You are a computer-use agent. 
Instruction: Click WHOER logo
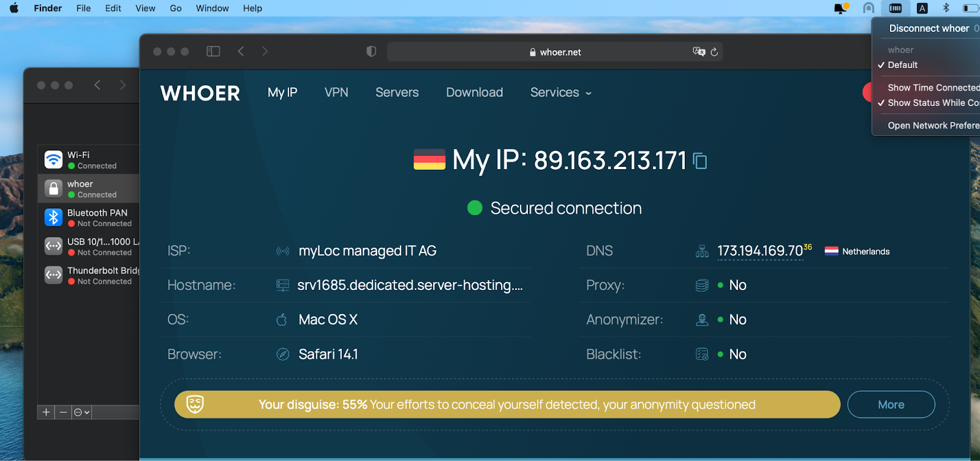(x=200, y=93)
